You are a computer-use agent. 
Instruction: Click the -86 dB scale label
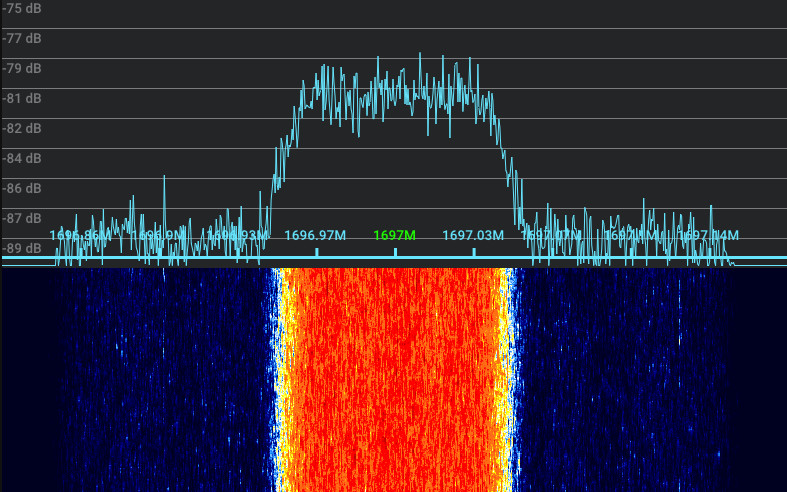[22, 188]
